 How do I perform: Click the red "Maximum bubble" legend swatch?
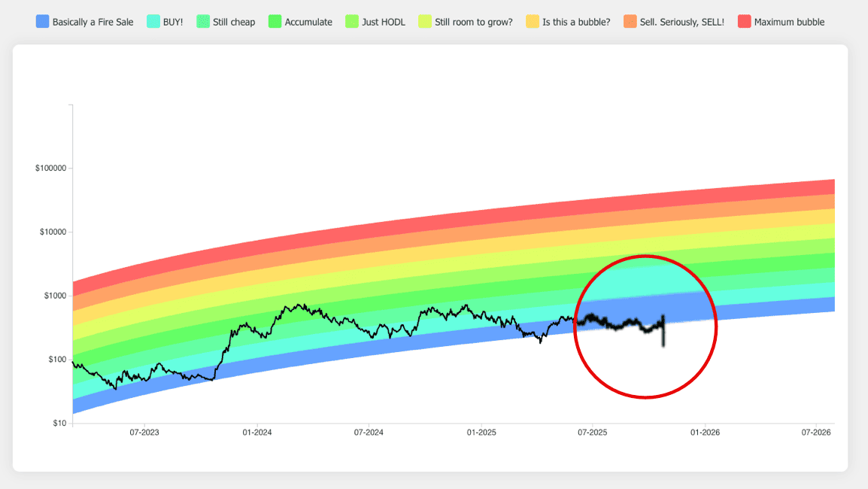coord(744,22)
